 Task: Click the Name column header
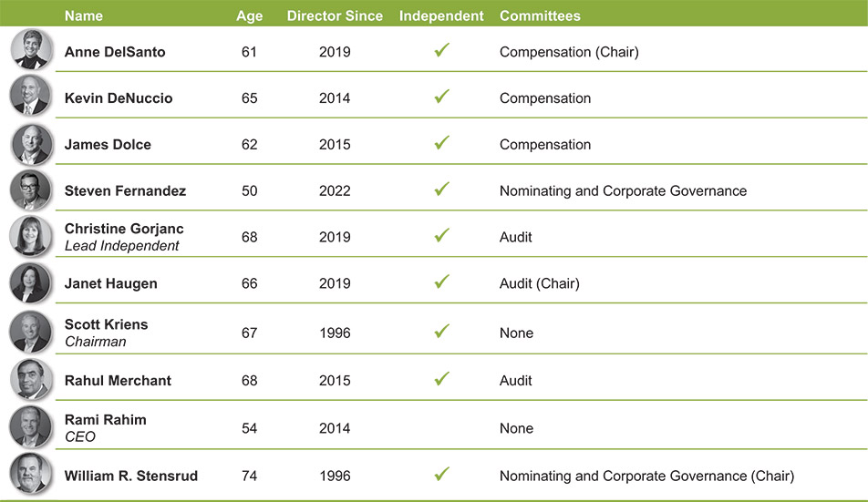(84, 15)
